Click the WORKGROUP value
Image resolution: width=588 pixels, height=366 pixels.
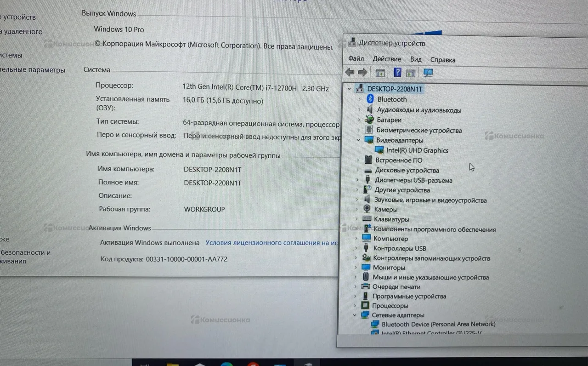click(x=204, y=209)
